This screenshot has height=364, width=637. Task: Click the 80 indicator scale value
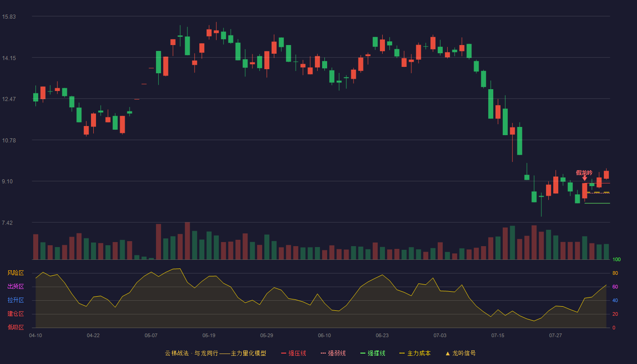coord(615,273)
